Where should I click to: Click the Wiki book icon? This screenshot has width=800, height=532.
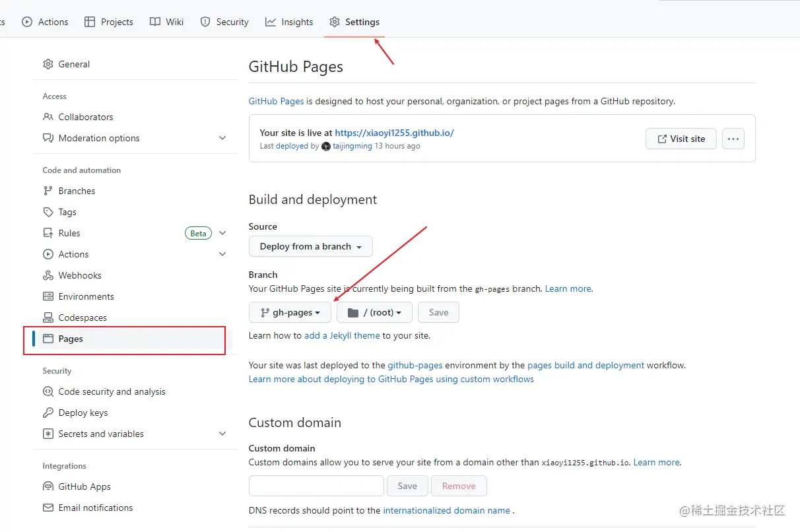coord(155,22)
